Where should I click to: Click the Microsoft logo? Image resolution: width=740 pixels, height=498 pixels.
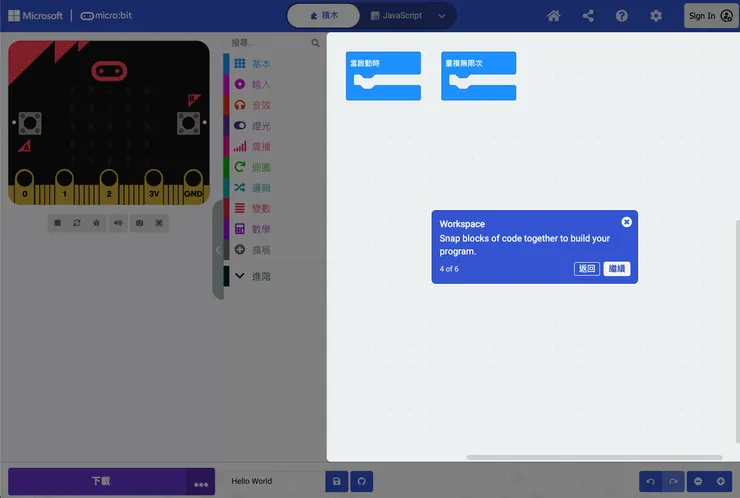(35, 16)
